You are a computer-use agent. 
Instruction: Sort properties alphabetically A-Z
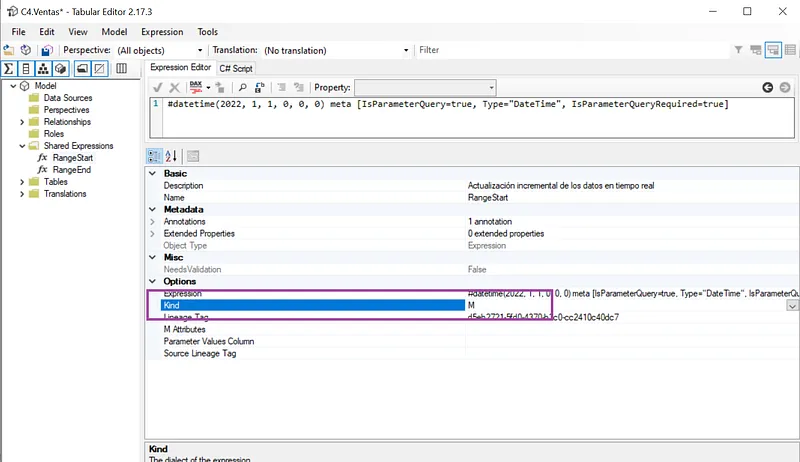tap(171, 156)
